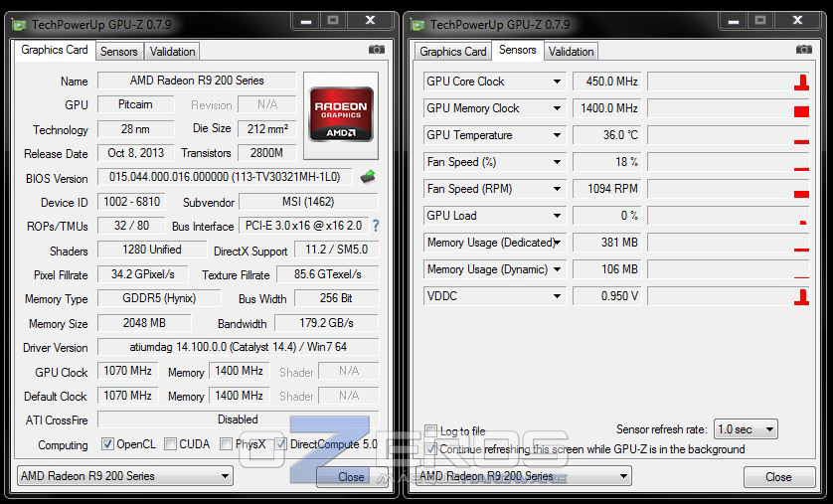
Task: Open the GPU Core Clock sensor dropdown
Action: coord(557,82)
